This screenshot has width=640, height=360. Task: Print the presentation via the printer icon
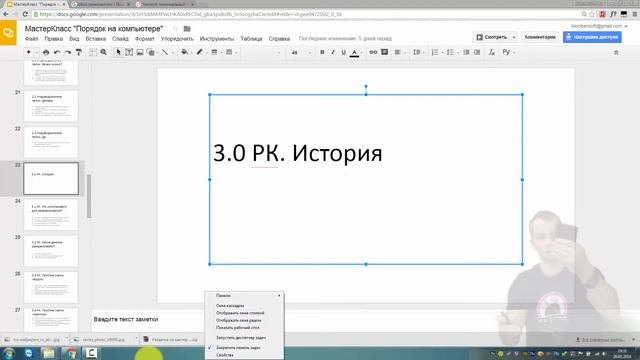click(46, 52)
